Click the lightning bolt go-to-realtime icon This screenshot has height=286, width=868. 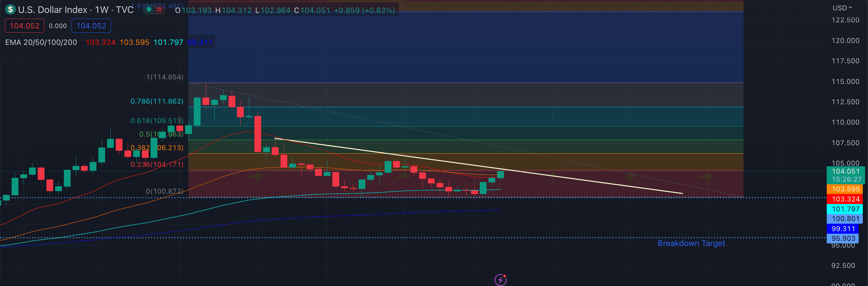click(500, 280)
